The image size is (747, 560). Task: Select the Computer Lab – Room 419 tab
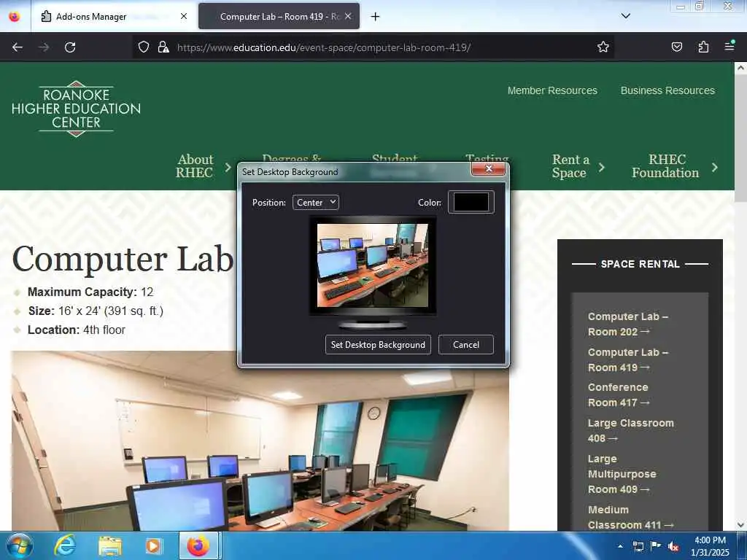[279, 16]
